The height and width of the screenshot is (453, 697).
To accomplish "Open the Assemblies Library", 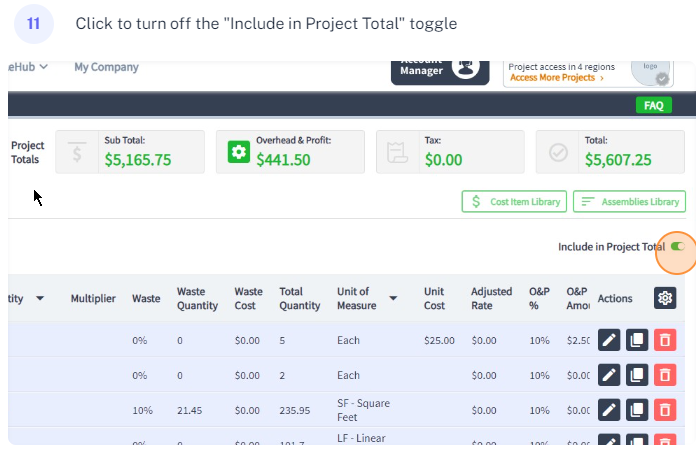I will [x=629, y=202].
